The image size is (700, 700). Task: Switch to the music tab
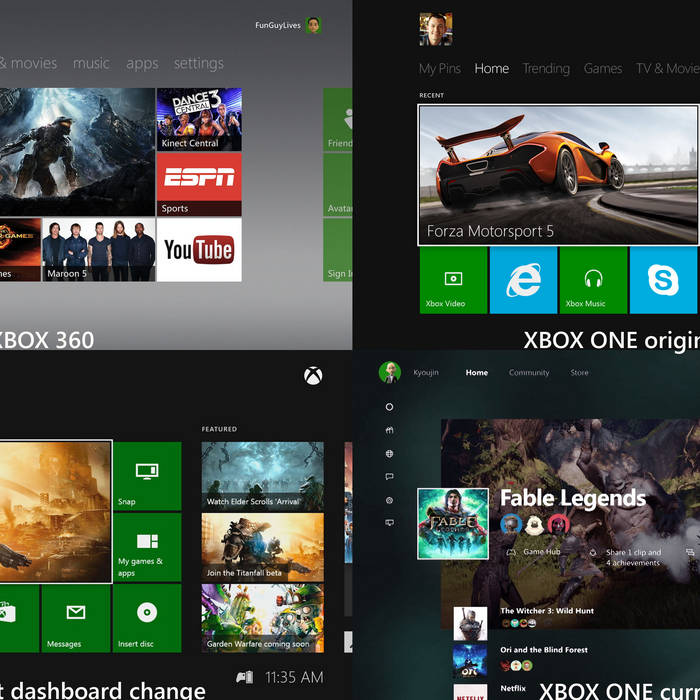pyautogui.click(x=91, y=63)
